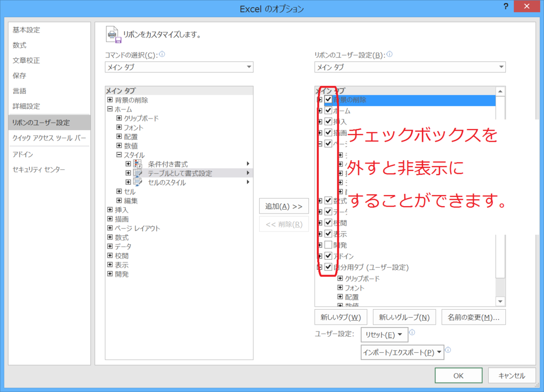Click the info icon next to リセット
Viewport: 544px width, 392px height.
point(412,333)
